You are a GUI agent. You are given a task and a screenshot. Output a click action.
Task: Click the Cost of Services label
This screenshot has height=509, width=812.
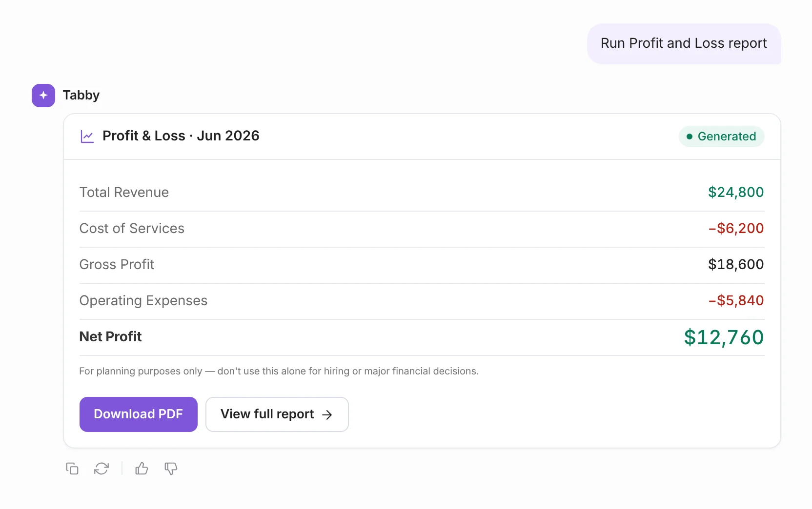[132, 229]
